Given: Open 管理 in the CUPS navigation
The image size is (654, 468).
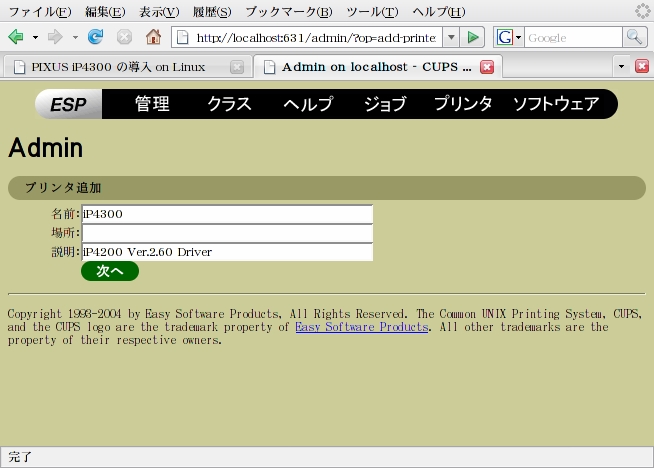Looking at the screenshot, I should point(152,104).
